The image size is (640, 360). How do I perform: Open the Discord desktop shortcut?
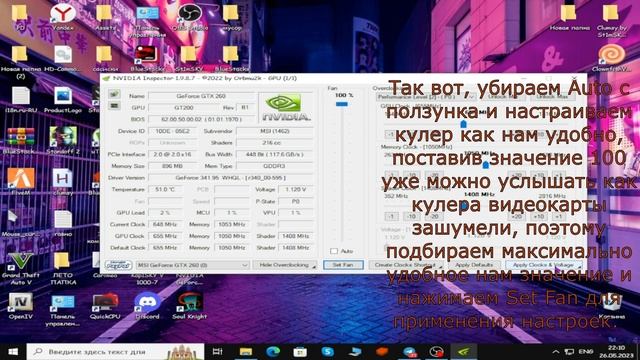click(x=147, y=306)
